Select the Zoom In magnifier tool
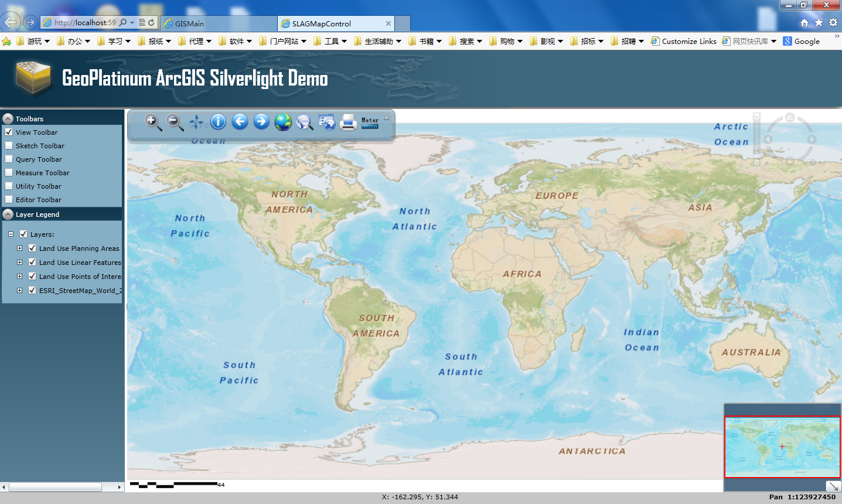 pos(153,122)
